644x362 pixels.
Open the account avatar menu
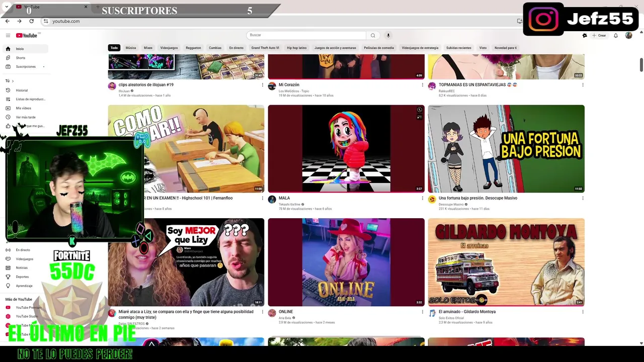[628, 35]
